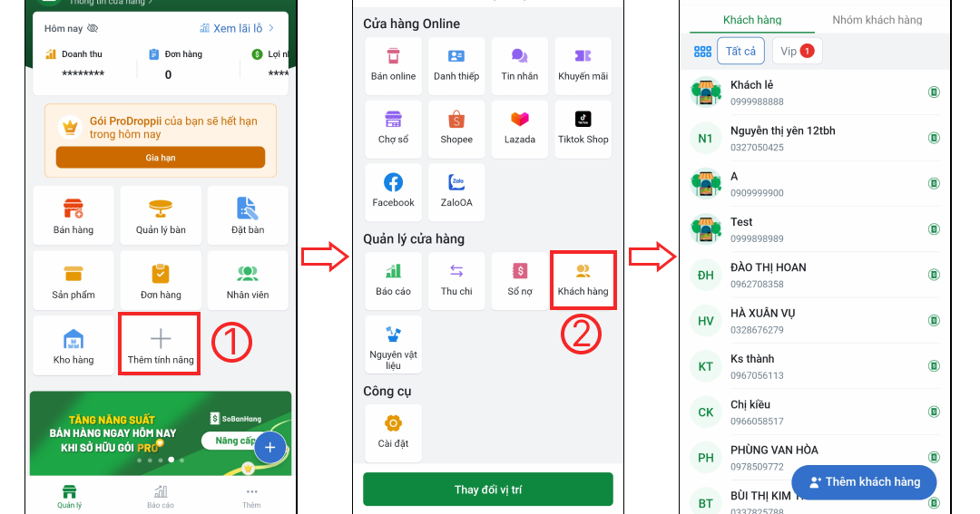The width and height of the screenshot is (980, 514).
Task: Select the Tất cả filter chip
Action: 740,51
